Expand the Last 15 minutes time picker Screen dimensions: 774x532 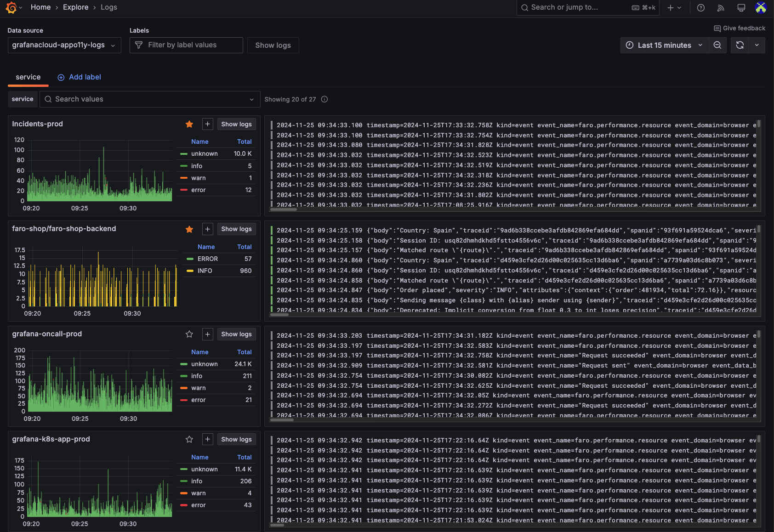[x=664, y=45]
